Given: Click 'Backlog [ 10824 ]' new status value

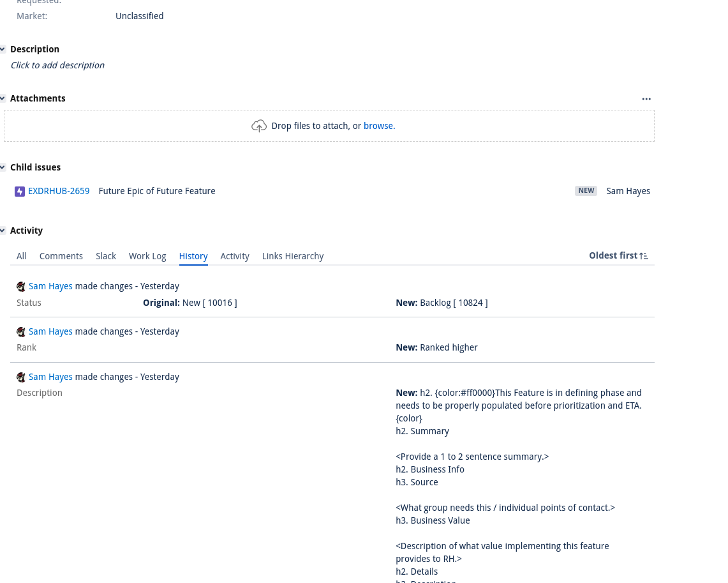Looking at the screenshot, I should coord(454,303).
